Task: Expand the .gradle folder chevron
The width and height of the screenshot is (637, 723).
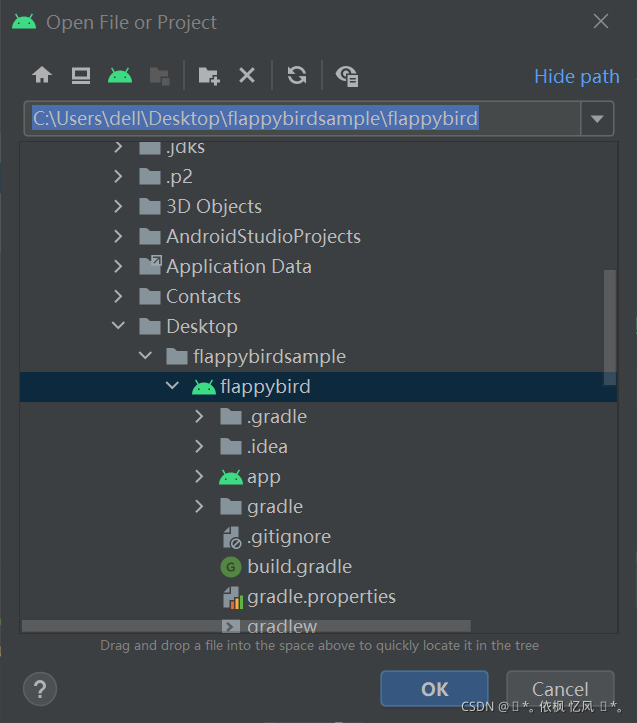Action: (x=199, y=416)
